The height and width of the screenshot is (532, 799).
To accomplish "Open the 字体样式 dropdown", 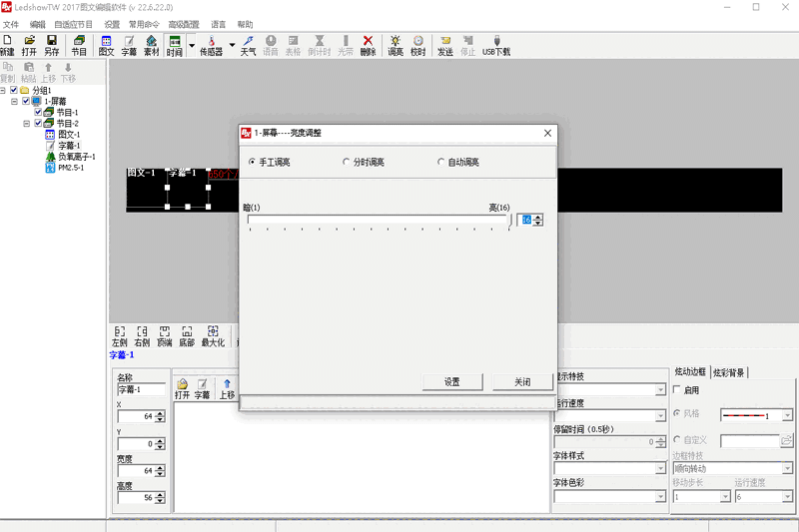I will coord(660,469).
